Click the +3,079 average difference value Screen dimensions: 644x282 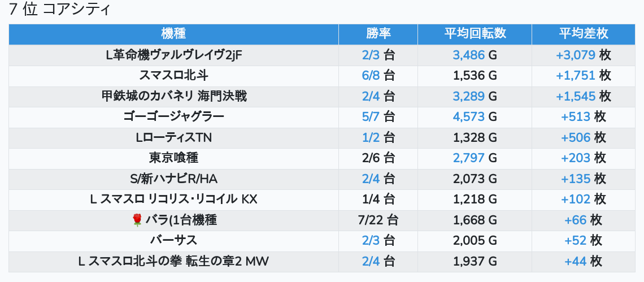pyautogui.click(x=576, y=55)
